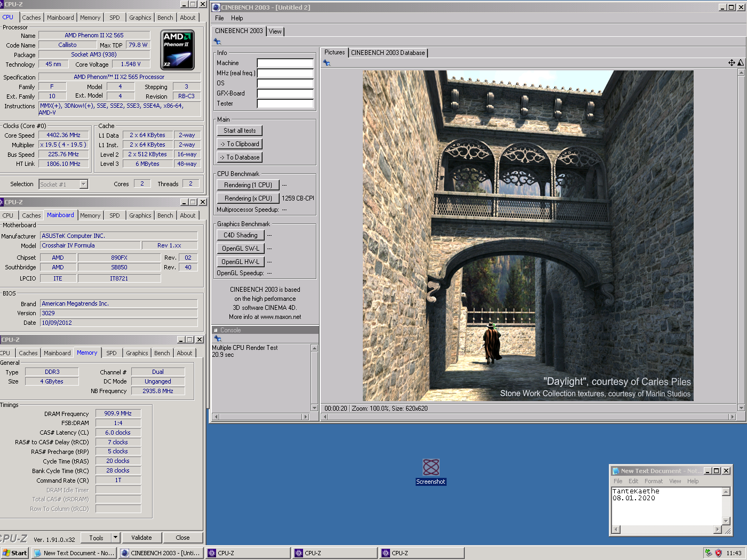Click the rendered Daylight picture
The height and width of the screenshot is (560, 747).
pos(528,236)
